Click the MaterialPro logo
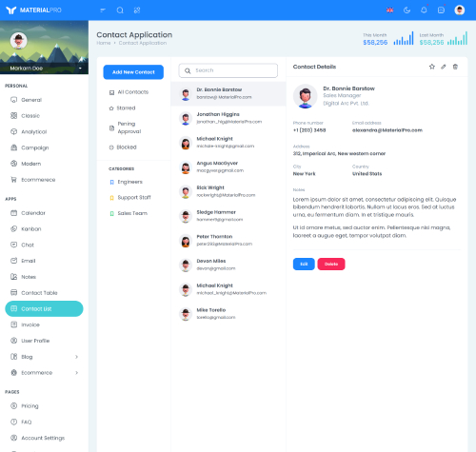The width and height of the screenshot is (476, 452). tap(33, 10)
